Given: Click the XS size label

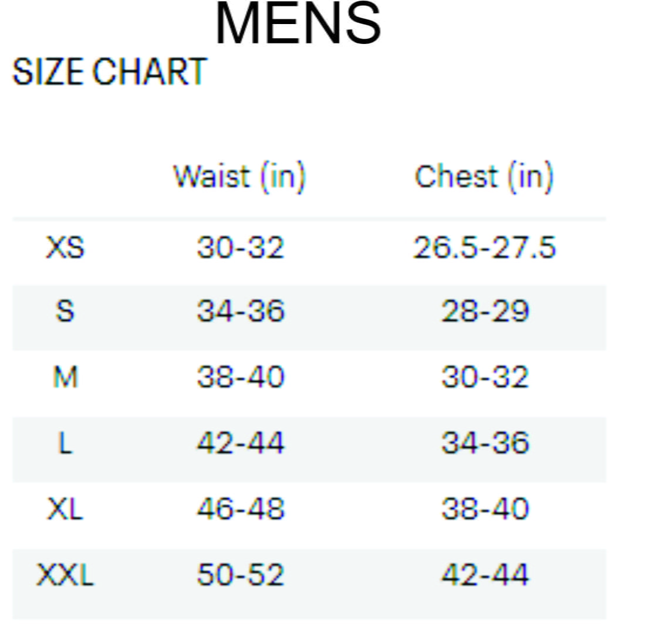Looking at the screenshot, I should [65, 247].
